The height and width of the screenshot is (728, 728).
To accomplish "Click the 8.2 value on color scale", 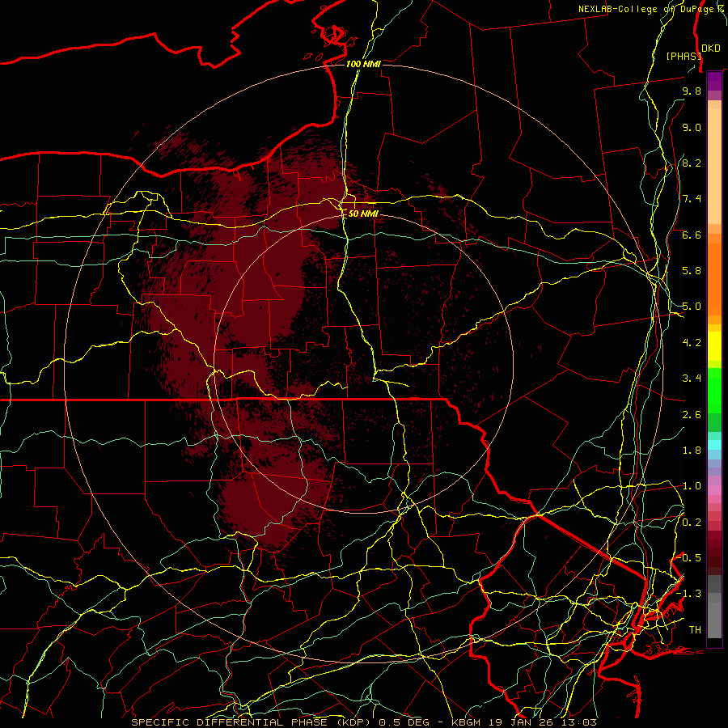I will coord(692,163).
